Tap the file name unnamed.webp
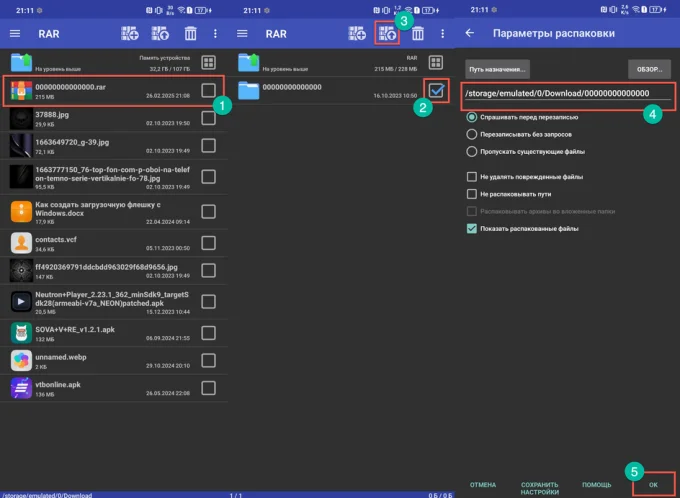The height and width of the screenshot is (498, 680). click(x=61, y=357)
